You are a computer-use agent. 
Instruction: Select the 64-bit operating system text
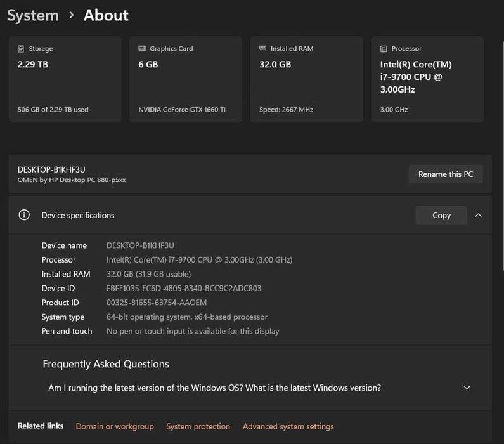187,317
